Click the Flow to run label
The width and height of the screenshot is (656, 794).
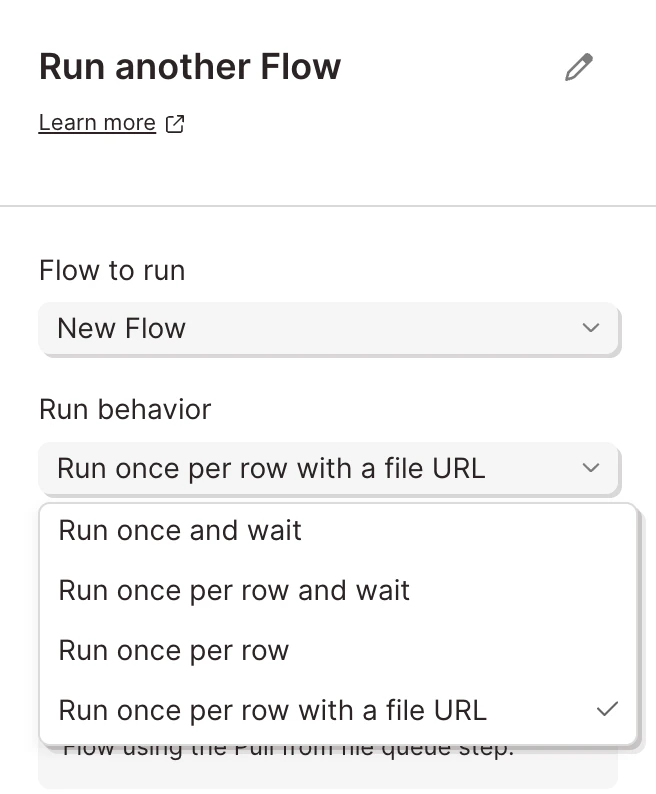tap(112, 270)
